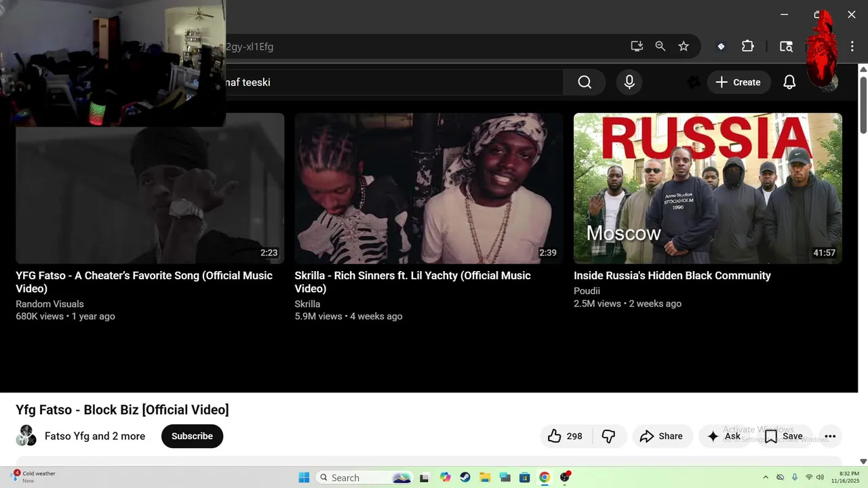The height and width of the screenshot is (488, 868).
Task: Click the Ask button
Action: pyautogui.click(x=724, y=436)
